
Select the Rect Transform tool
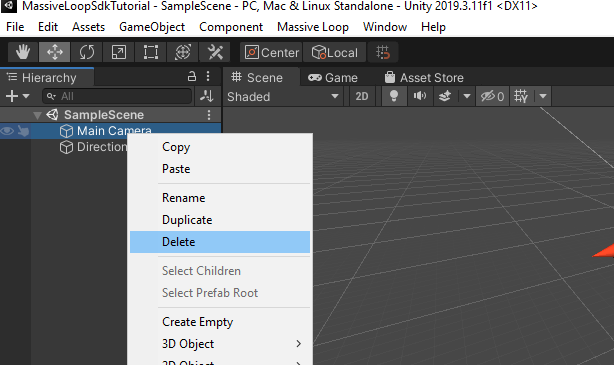[x=151, y=52]
